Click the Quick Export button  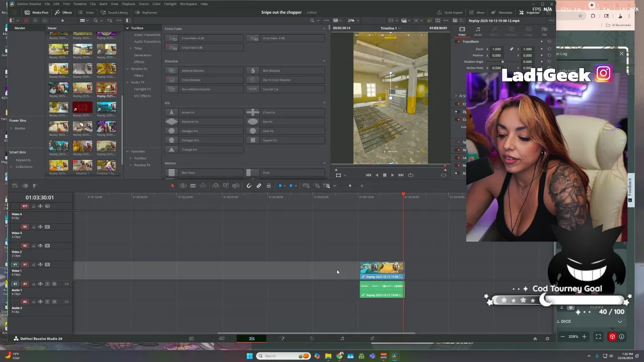(450, 13)
